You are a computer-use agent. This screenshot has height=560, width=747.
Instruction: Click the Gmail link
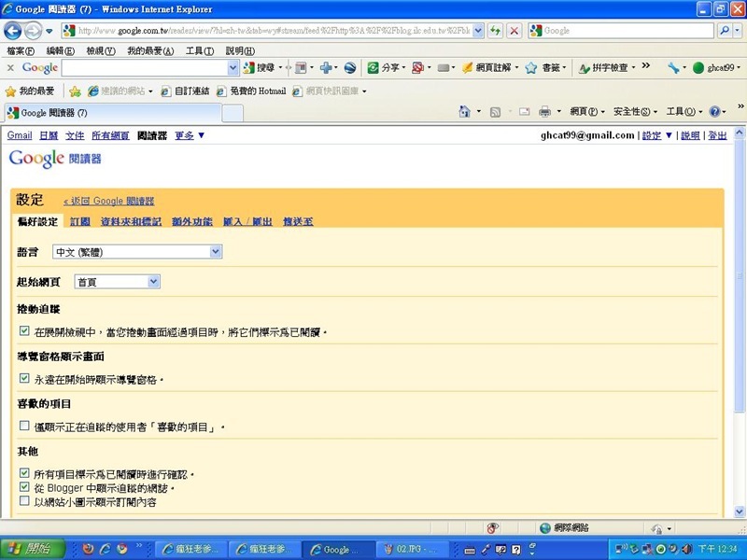coord(20,135)
